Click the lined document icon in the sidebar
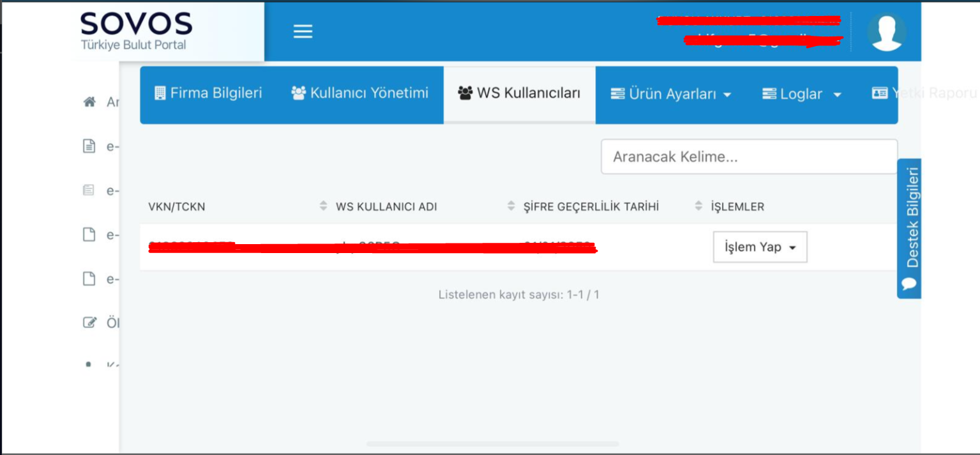Image resolution: width=980 pixels, height=455 pixels. point(90,146)
